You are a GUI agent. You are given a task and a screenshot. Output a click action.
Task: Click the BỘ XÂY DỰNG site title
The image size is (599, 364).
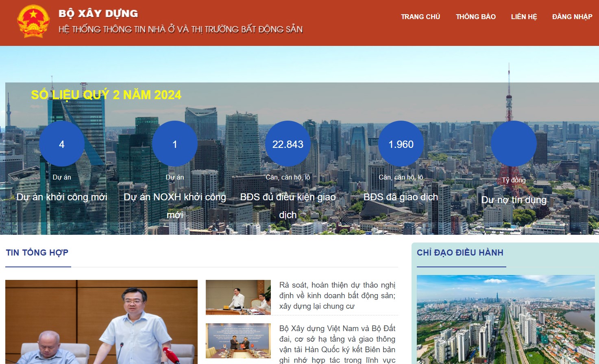click(x=98, y=13)
